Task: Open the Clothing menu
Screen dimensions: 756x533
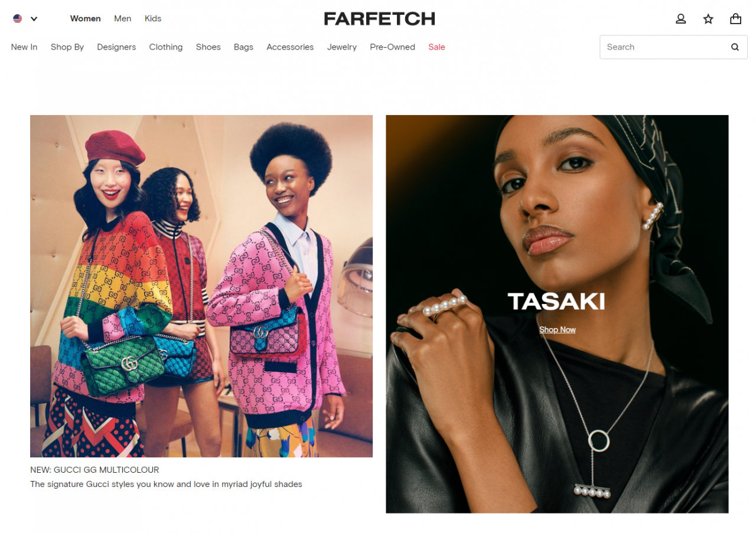Action: click(x=166, y=47)
